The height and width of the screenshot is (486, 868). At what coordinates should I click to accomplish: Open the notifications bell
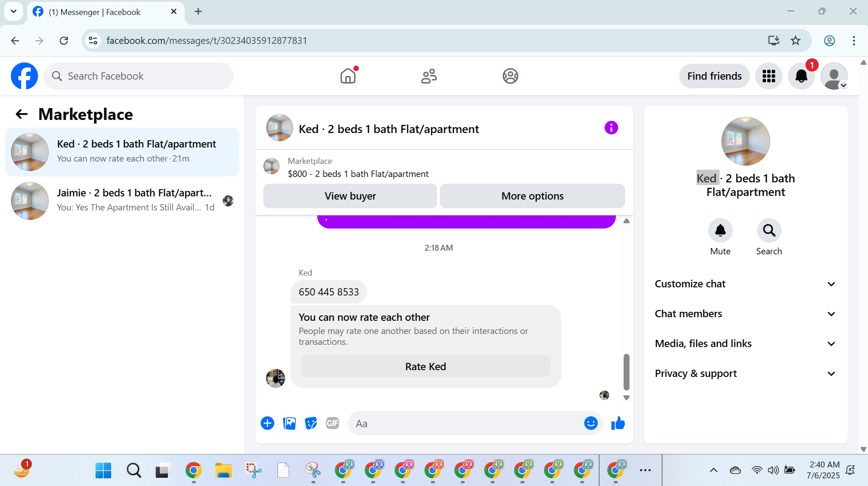coord(801,76)
